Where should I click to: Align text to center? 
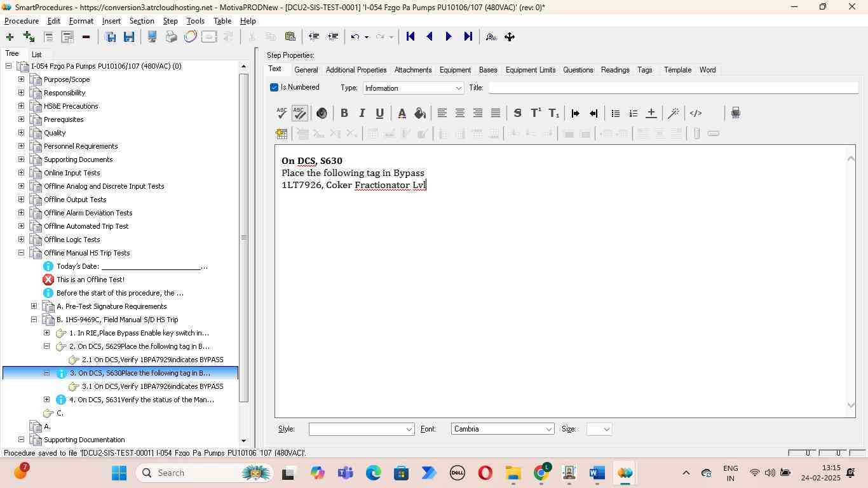coord(459,113)
